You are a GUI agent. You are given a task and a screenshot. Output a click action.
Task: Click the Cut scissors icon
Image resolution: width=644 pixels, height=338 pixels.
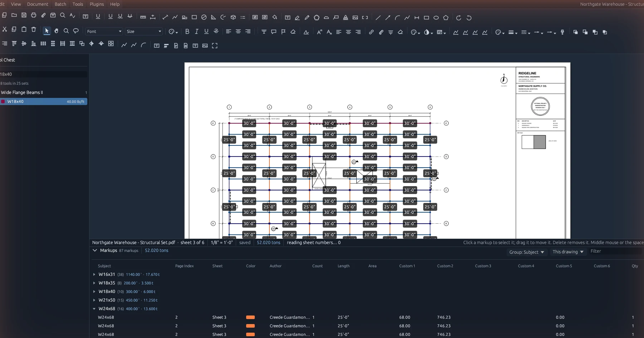[4, 29]
